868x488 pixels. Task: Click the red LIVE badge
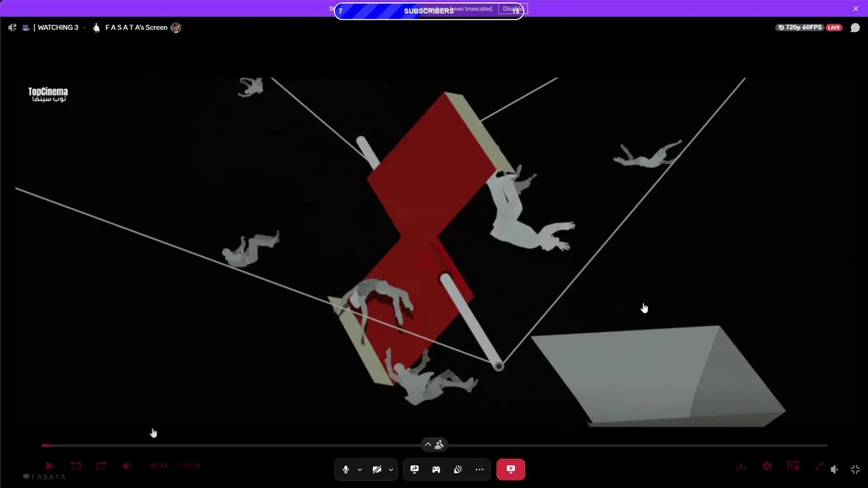[x=833, y=28]
